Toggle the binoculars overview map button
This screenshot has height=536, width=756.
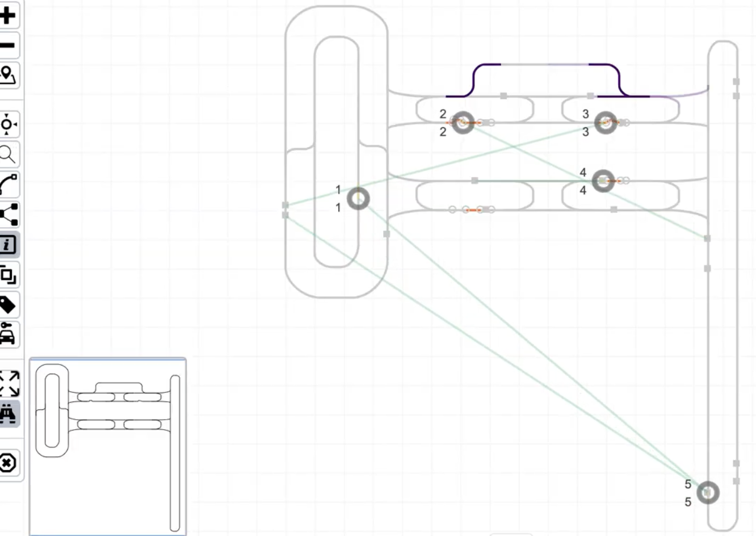coord(8,413)
